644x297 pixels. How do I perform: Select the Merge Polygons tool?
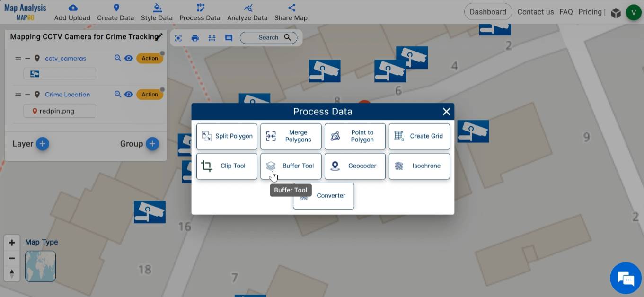(291, 136)
